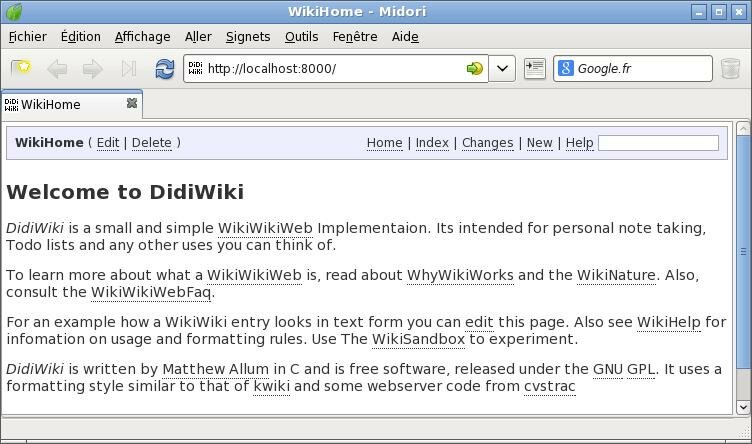
Task: Click the edit link in third paragraph
Action: click(x=479, y=322)
